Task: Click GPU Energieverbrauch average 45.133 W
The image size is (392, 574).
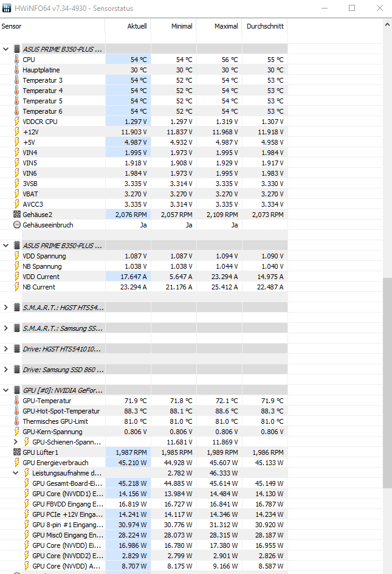Action: pos(269,462)
